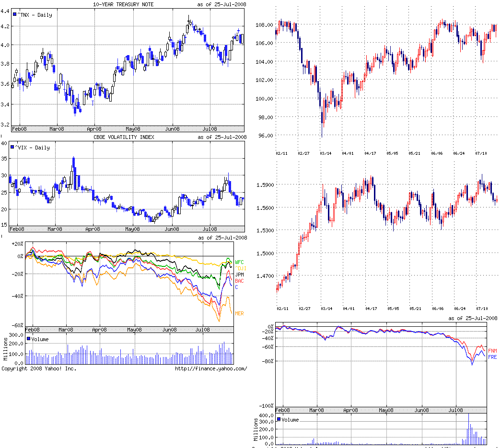The height and width of the screenshot is (448, 501).
Task: Click the black JPM legend label
Action: [x=239, y=275]
